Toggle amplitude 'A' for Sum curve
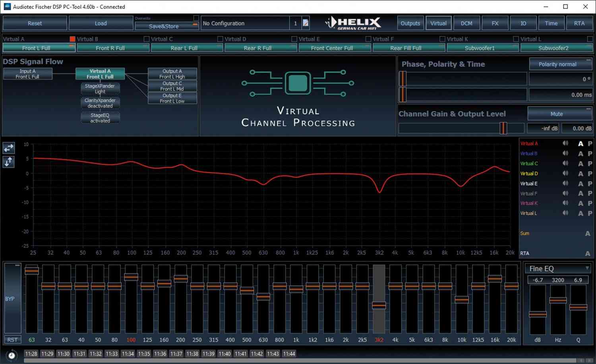 [588, 234]
